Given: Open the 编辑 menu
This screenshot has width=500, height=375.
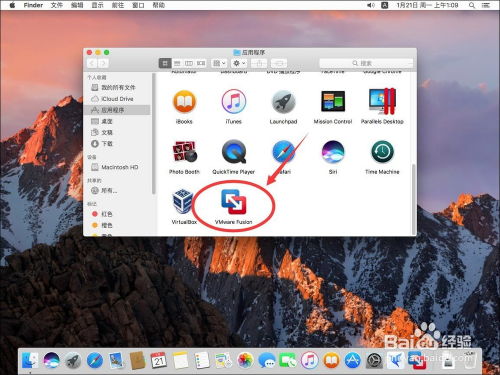Looking at the screenshot, I should 77,5.
